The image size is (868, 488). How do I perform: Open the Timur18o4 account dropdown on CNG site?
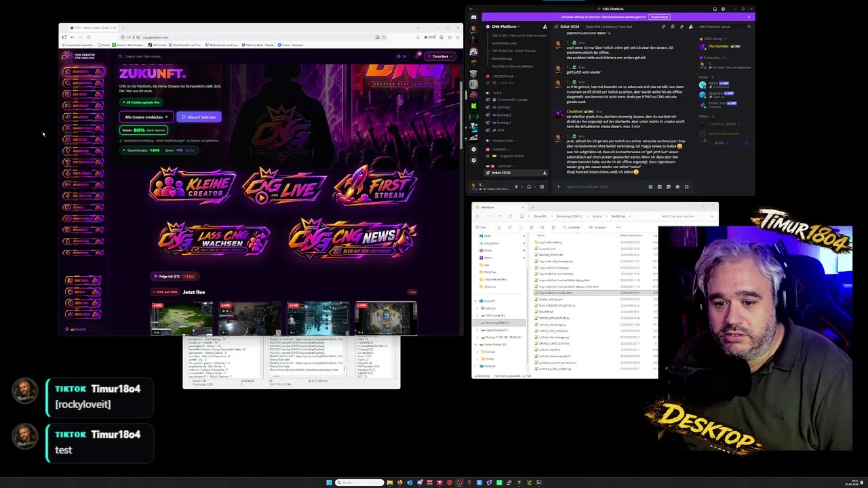pyautogui.click(x=439, y=56)
